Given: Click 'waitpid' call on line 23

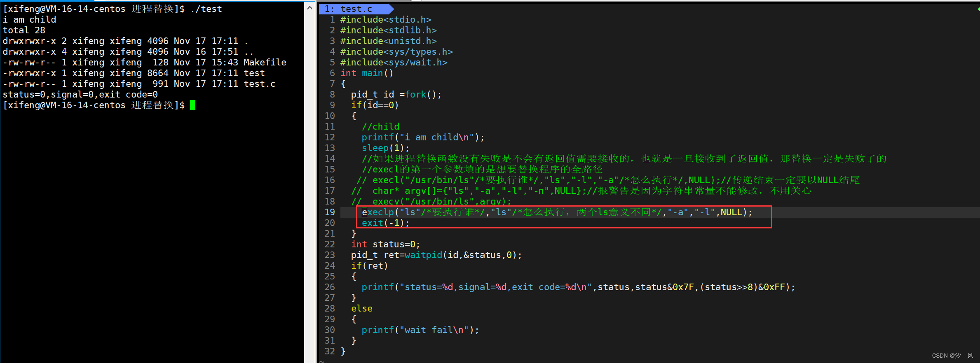Looking at the screenshot, I should [423, 255].
